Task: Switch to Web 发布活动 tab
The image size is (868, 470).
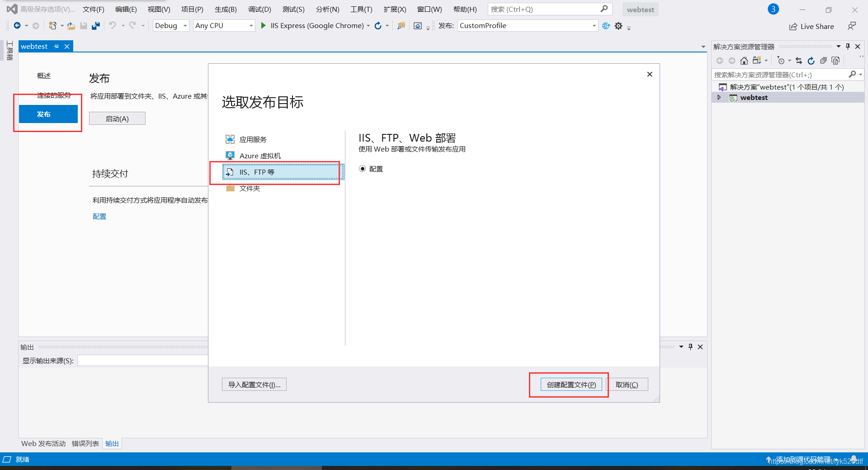Action: (x=43, y=443)
